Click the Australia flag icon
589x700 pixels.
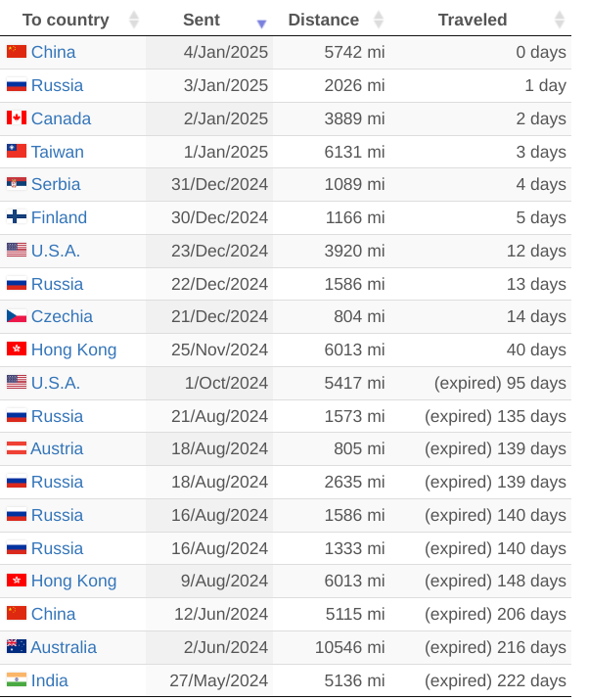point(17,646)
